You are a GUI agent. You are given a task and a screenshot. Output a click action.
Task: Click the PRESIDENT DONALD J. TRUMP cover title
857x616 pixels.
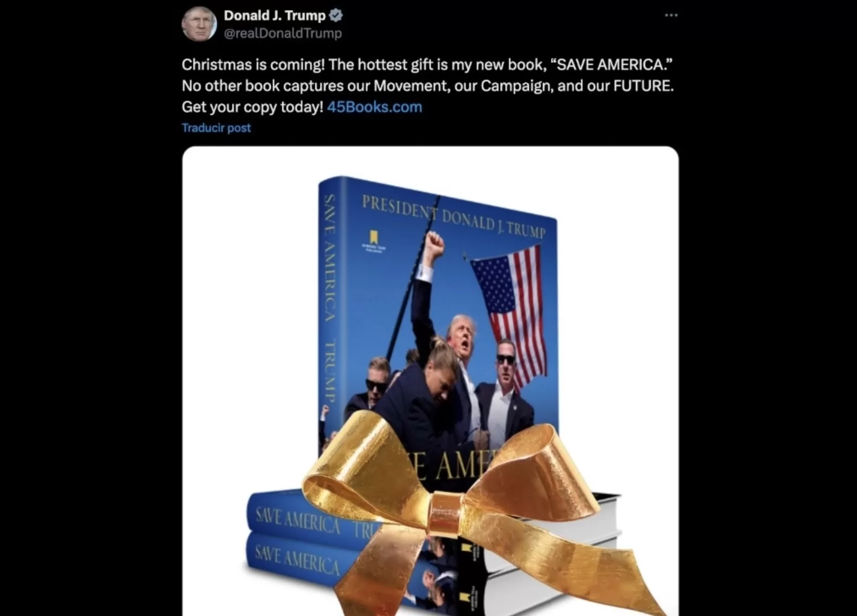click(x=453, y=217)
